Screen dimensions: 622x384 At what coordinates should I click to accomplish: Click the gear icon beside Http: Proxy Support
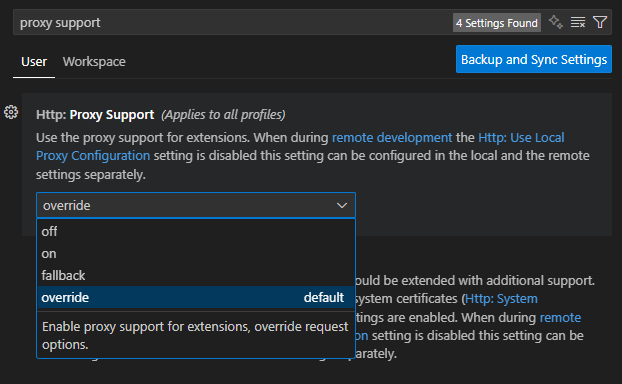tap(11, 112)
